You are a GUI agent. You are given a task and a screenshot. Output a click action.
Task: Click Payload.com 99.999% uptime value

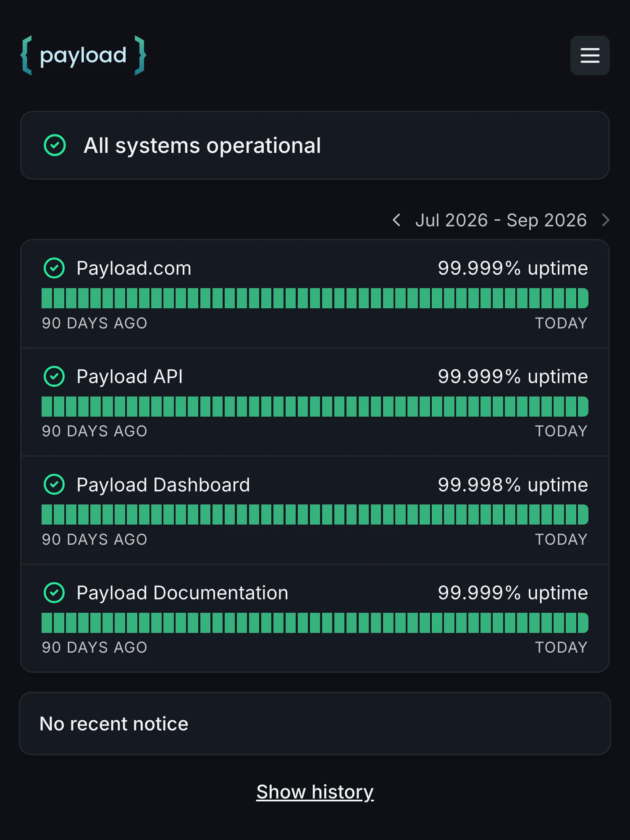[513, 268]
